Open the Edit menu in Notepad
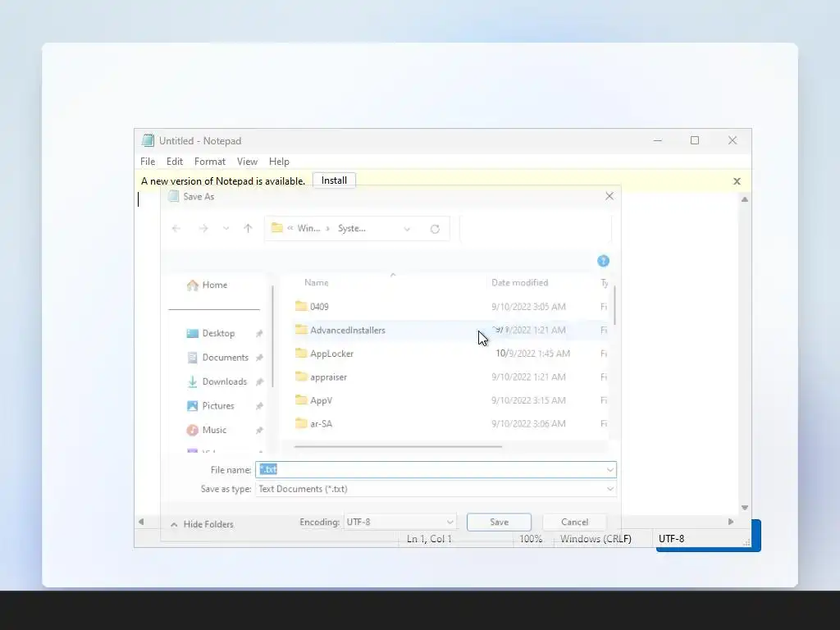The image size is (840, 630). (x=174, y=162)
